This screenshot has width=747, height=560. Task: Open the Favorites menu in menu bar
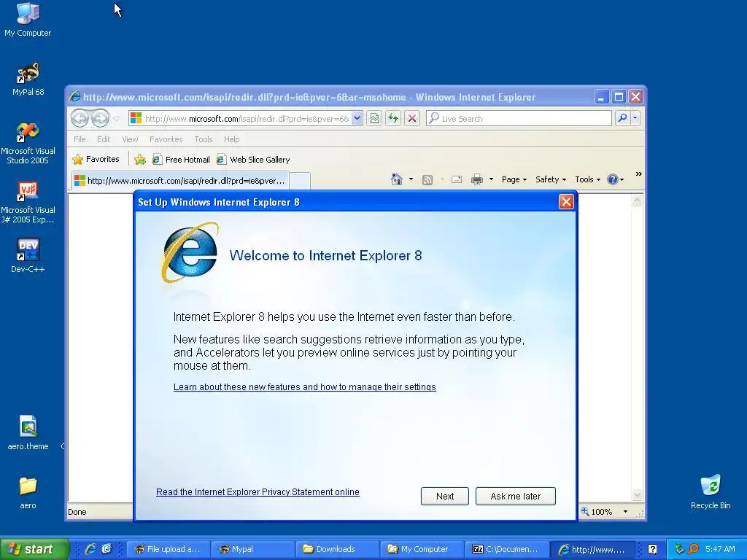tap(166, 139)
